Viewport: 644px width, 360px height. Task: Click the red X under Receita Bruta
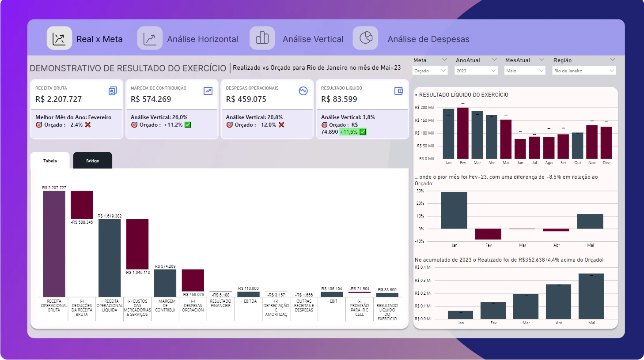(x=88, y=125)
